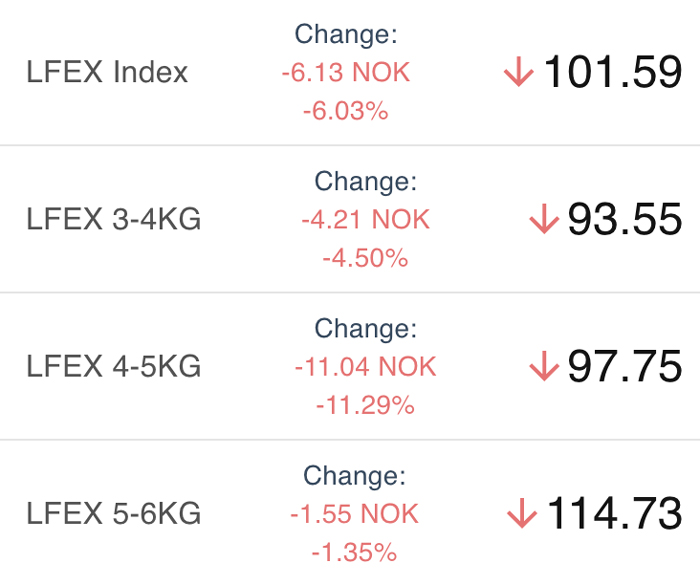Click the down arrow next to 97.75
Image resolution: width=700 pixels, height=585 pixels.
point(544,366)
